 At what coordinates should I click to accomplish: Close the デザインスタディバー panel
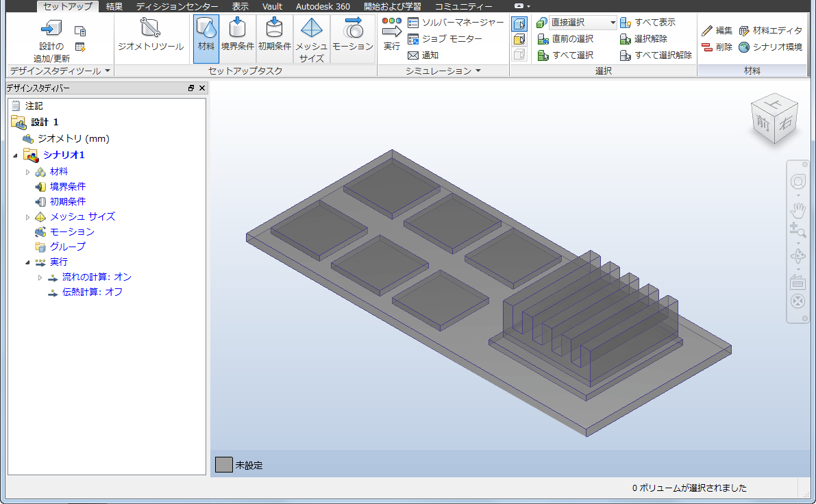(x=202, y=88)
